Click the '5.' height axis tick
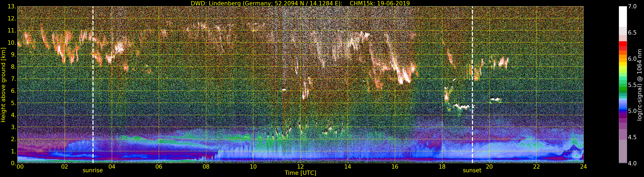Image resolution: width=644 pixels, height=177 pixels. (13, 103)
